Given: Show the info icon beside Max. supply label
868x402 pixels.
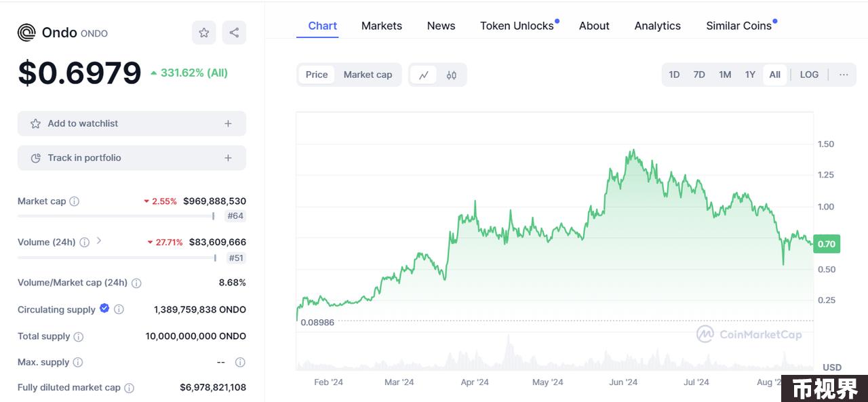Looking at the screenshot, I should [x=77, y=363].
